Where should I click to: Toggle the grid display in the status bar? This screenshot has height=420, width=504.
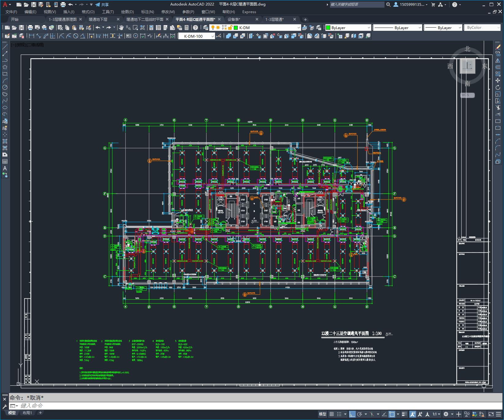click(x=332, y=414)
